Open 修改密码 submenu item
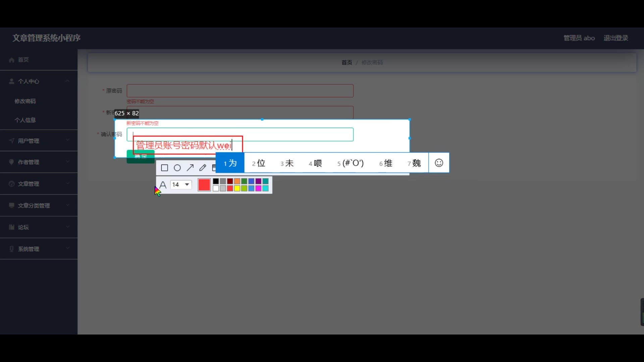 click(x=25, y=101)
